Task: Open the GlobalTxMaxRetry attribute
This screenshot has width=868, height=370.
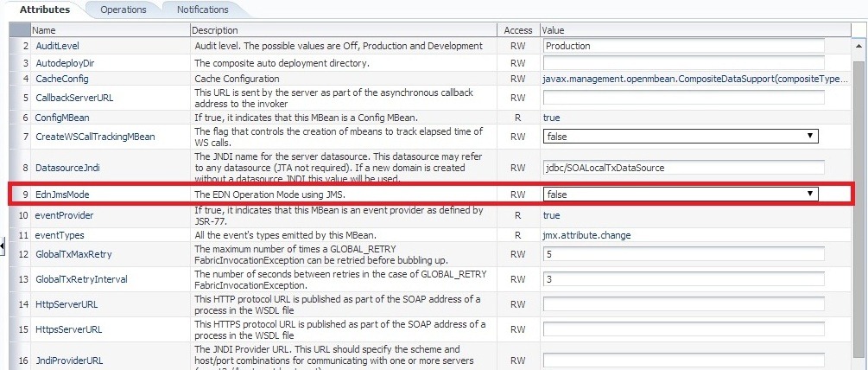Action: click(x=73, y=254)
